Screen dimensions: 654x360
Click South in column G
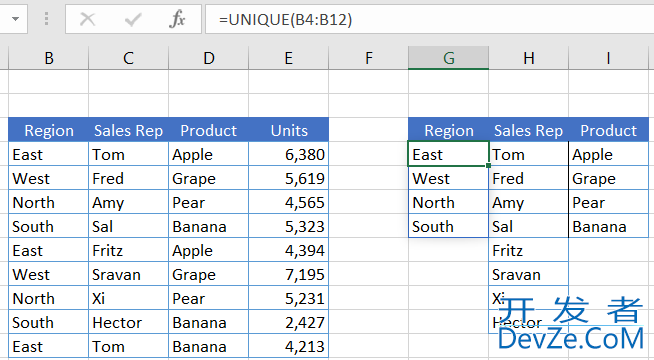coord(448,227)
